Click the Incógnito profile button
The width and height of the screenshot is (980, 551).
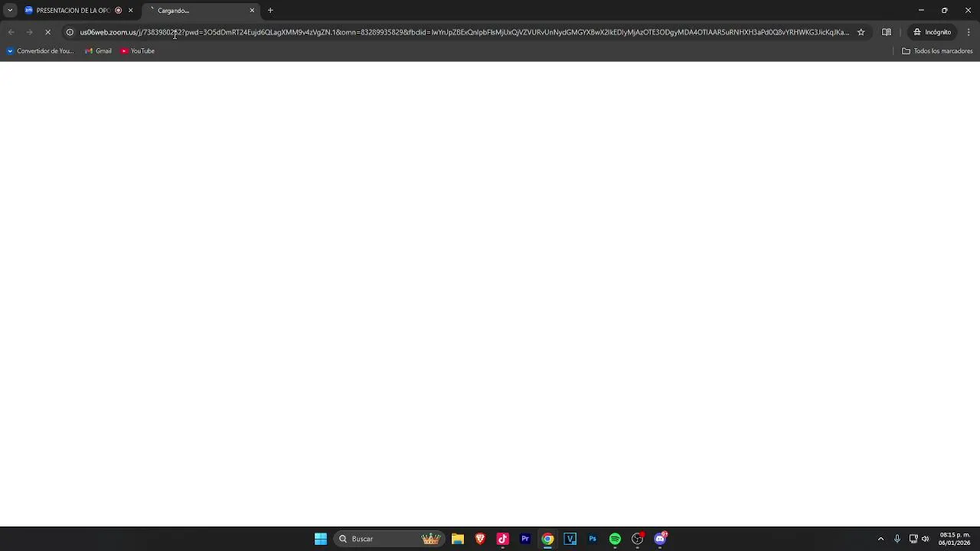pyautogui.click(x=932, y=32)
